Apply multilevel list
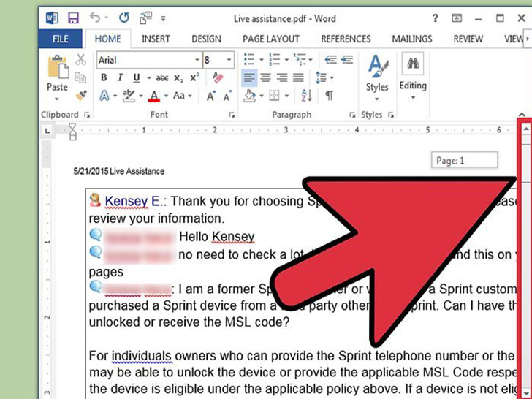This screenshot has height=399, width=532. click(x=300, y=60)
